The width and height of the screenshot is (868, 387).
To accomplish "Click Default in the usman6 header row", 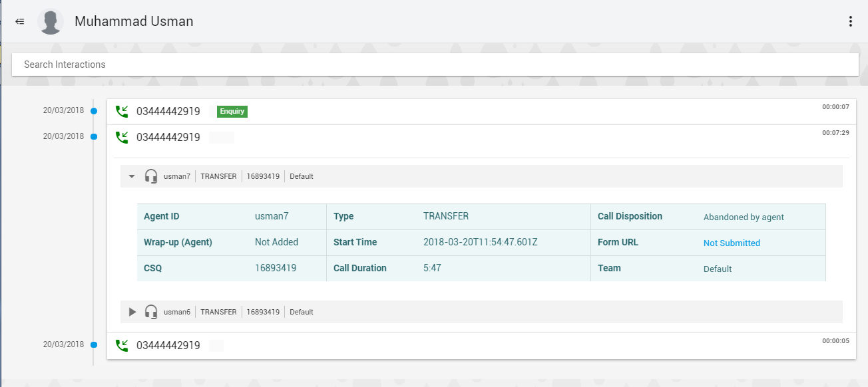I will click(x=302, y=313).
